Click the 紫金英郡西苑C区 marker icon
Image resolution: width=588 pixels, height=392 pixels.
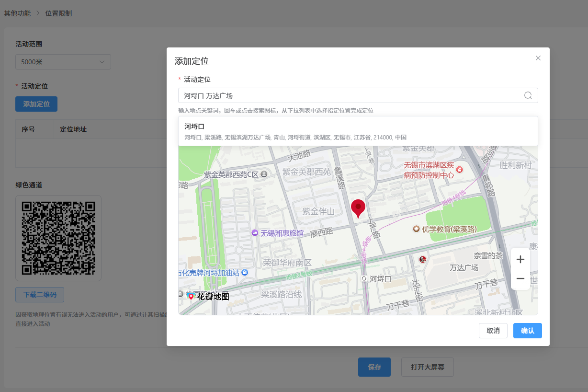(x=264, y=174)
